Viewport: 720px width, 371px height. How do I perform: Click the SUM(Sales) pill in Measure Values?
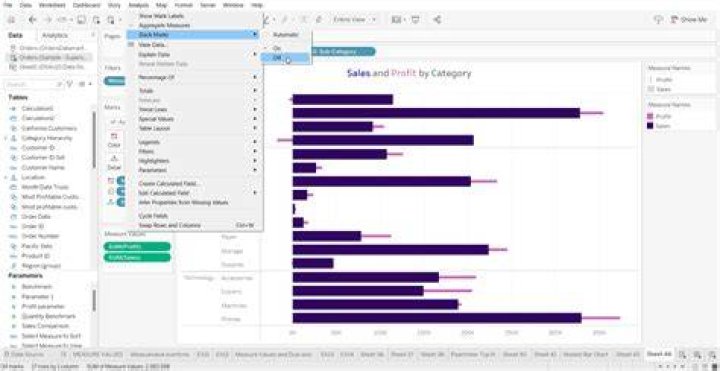(137, 258)
